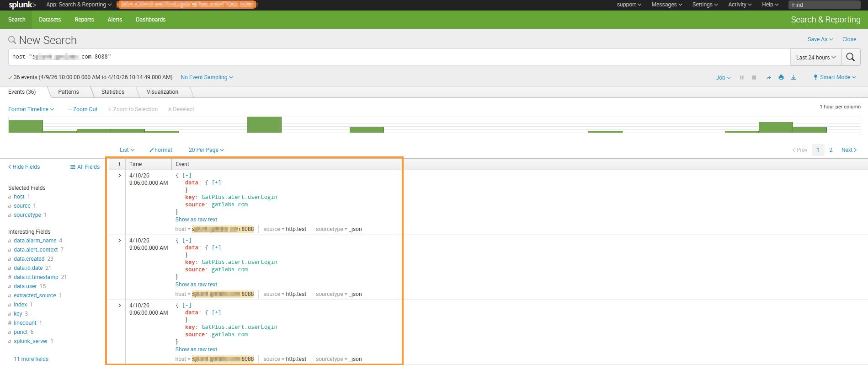Open the punct field details

[21, 332]
